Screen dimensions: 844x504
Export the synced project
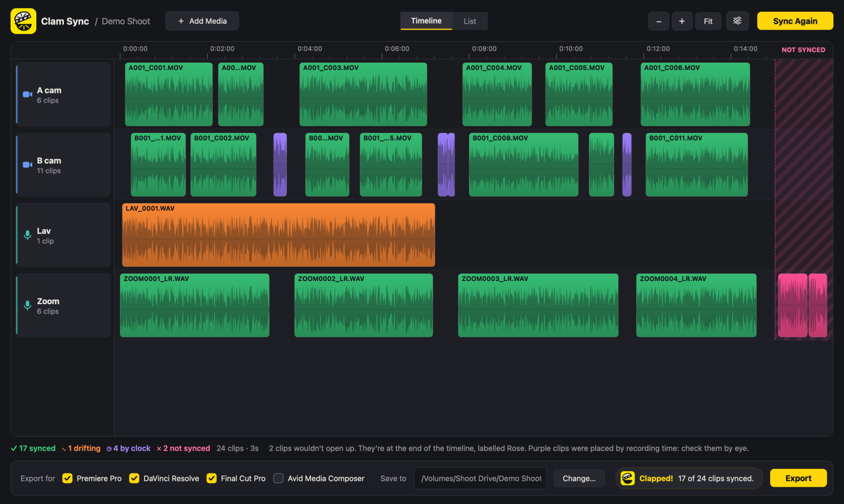(x=798, y=478)
